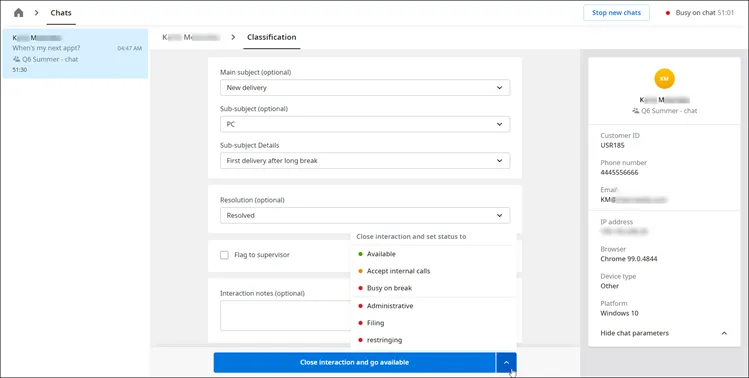Open the Sub-subject dropdown showing PC
This screenshot has height=378, width=749.
365,124
